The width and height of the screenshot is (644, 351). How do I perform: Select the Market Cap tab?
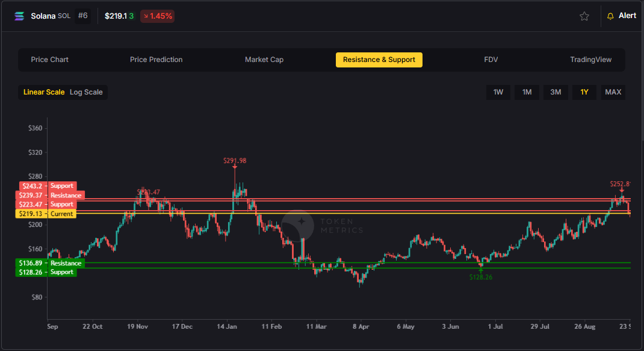(264, 60)
